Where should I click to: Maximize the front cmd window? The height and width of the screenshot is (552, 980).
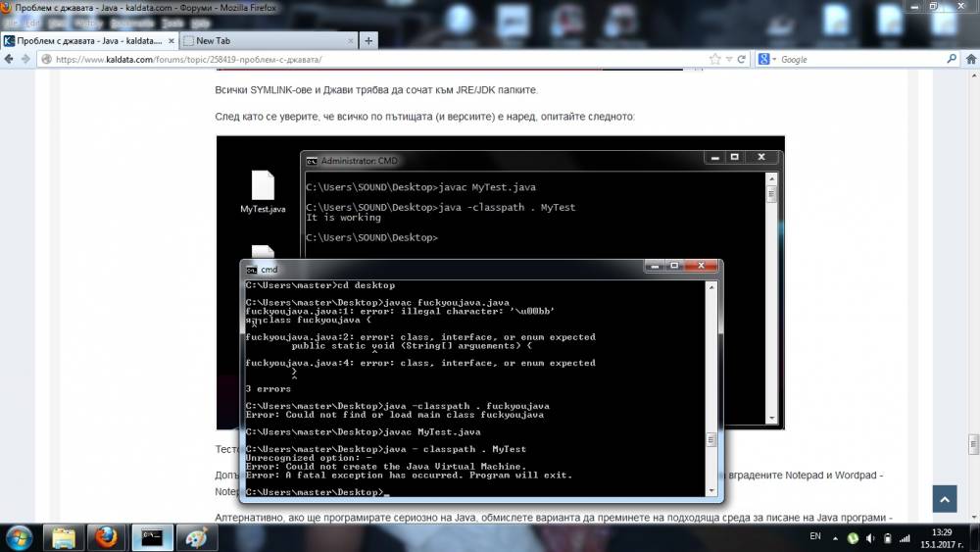tap(674, 267)
